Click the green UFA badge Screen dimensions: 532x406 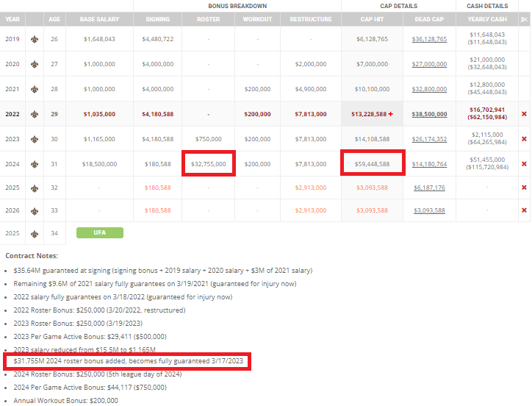tap(99, 233)
